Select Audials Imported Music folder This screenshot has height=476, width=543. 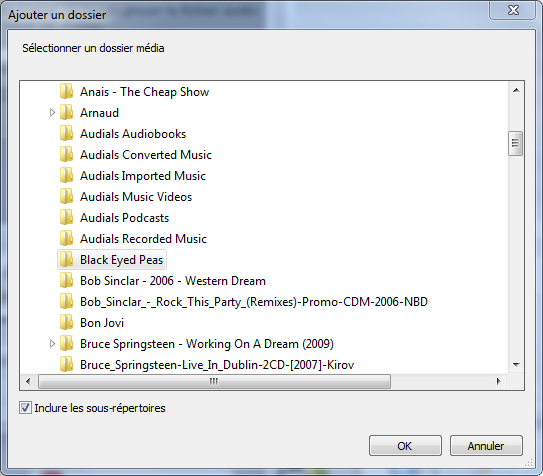click(143, 176)
